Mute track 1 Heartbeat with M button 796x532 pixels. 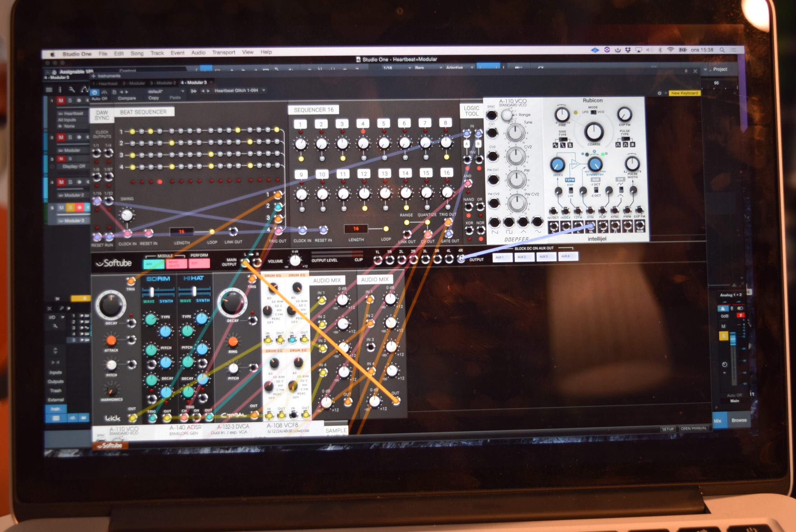pos(61,100)
